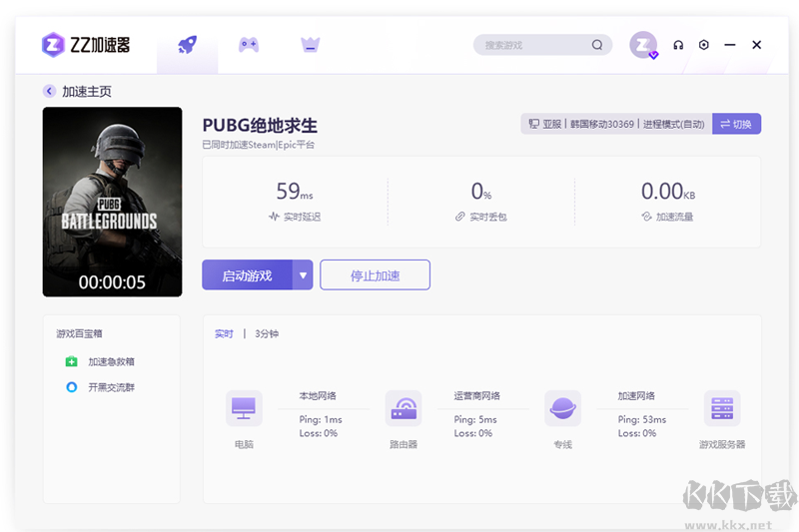Viewport: 799px width, 532px height.
Task: Click the 59ms latency value
Action: [x=295, y=192]
